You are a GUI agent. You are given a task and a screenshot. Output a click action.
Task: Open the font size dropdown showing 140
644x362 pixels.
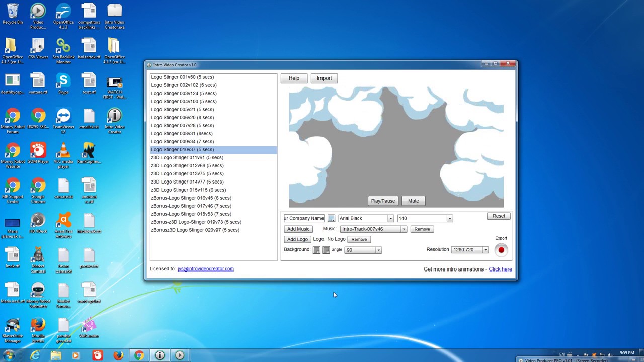point(425,218)
